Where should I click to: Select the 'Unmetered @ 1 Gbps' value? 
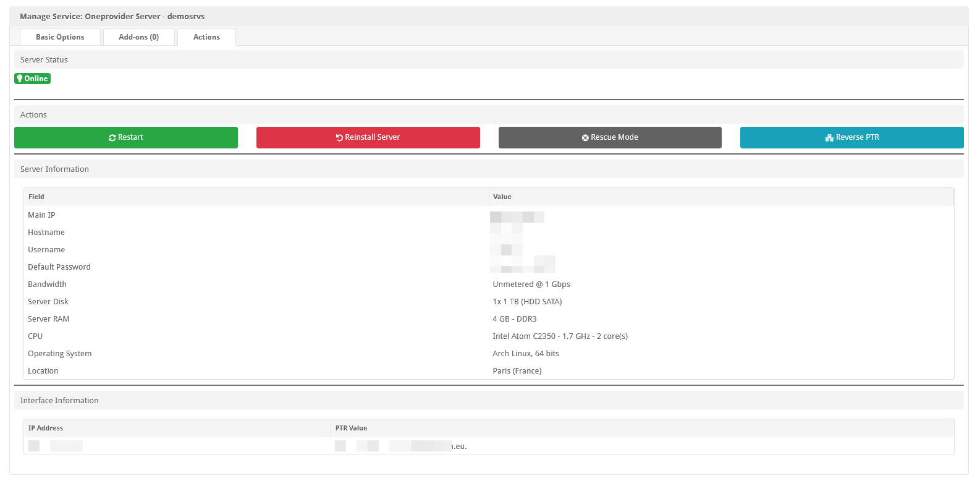click(x=531, y=284)
